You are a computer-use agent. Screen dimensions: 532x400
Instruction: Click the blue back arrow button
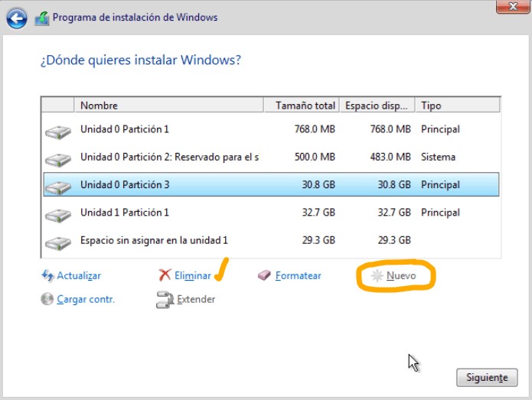tap(16, 18)
